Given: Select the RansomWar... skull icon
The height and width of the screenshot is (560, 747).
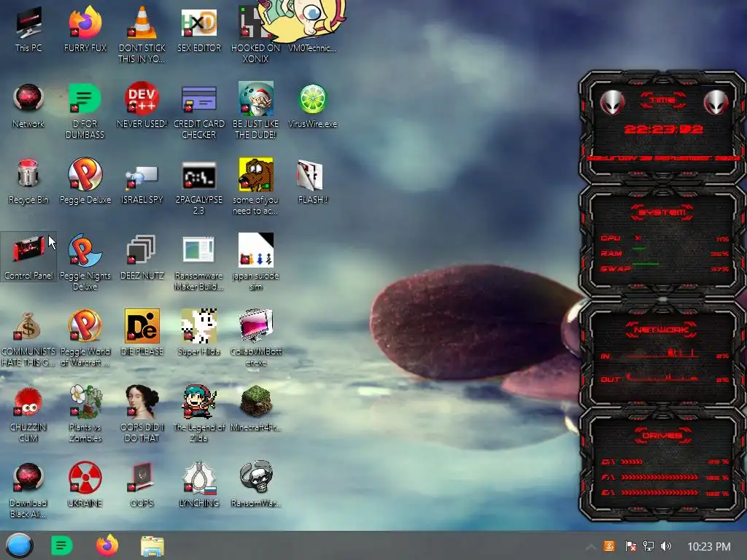Looking at the screenshot, I should [x=255, y=484].
